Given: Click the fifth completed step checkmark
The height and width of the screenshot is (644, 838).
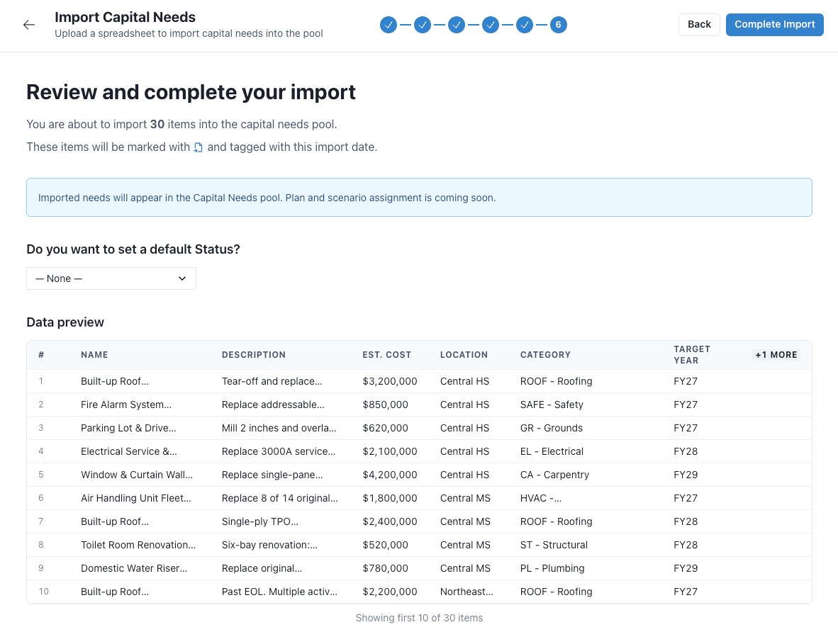Looking at the screenshot, I should (x=525, y=25).
